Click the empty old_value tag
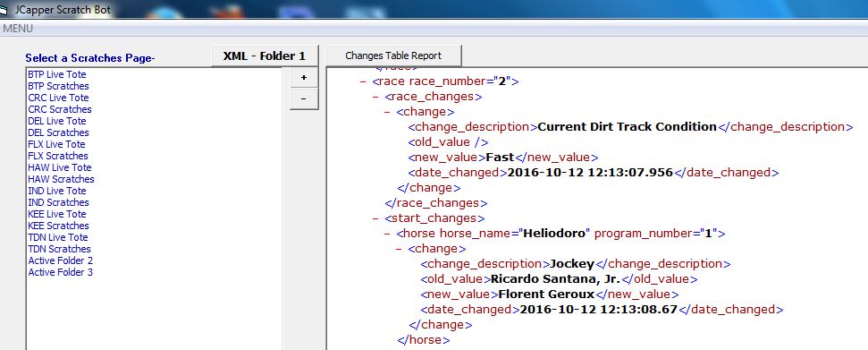The height and width of the screenshot is (350, 868). tap(448, 142)
